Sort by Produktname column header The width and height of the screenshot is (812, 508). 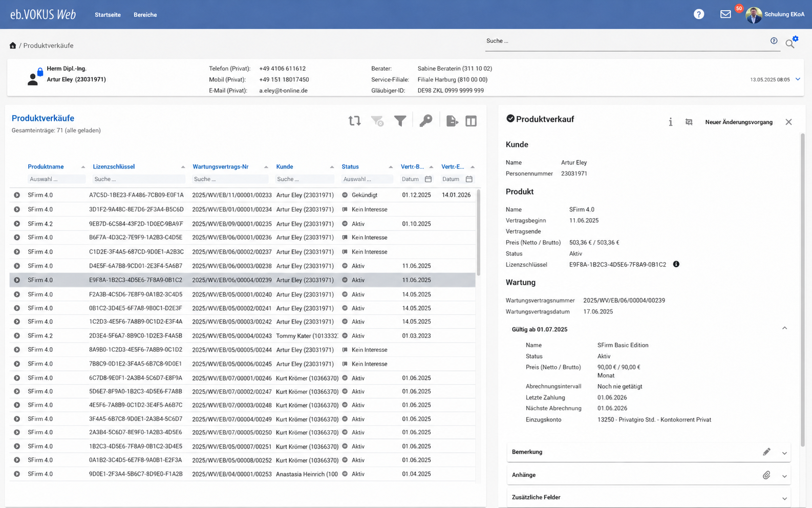pyautogui.click(x=46, y=166)
